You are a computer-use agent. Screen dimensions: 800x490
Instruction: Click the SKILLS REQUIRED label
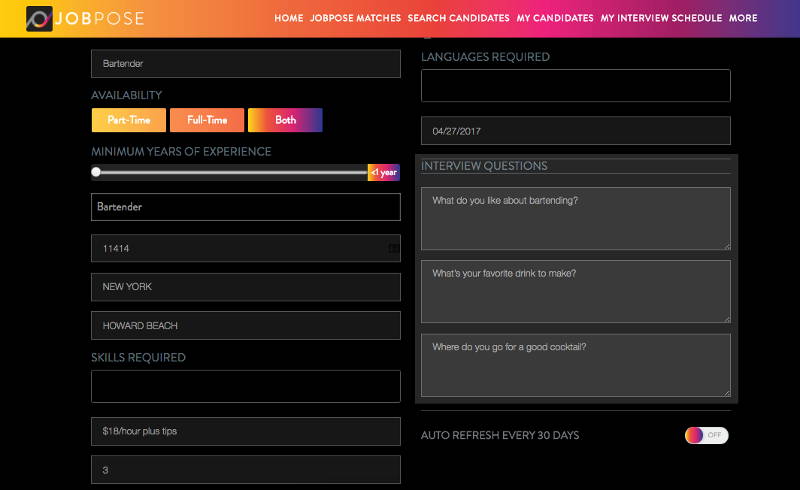coord(138,357)
